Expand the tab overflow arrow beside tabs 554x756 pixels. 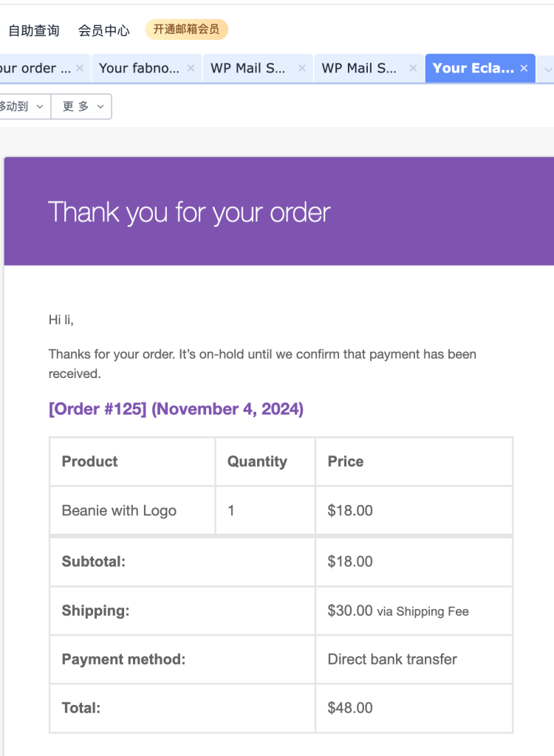click(547, 69)
